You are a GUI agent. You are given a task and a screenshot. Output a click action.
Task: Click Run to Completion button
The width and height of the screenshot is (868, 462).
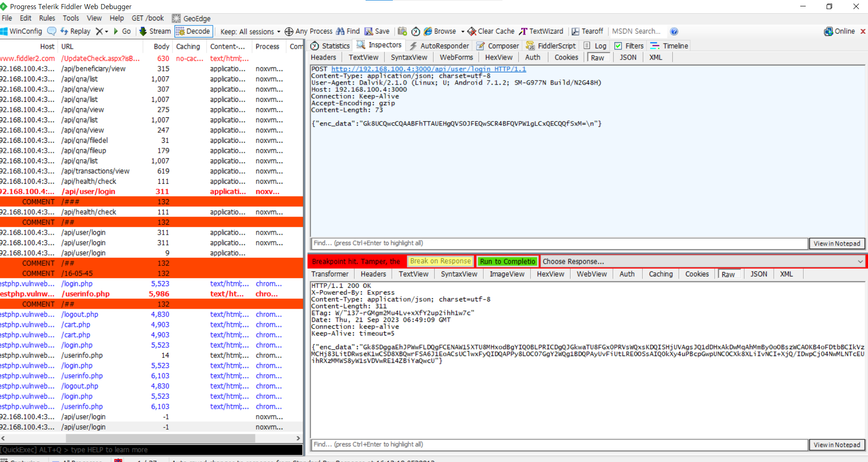pyautogui.click(x=507, y=261)
